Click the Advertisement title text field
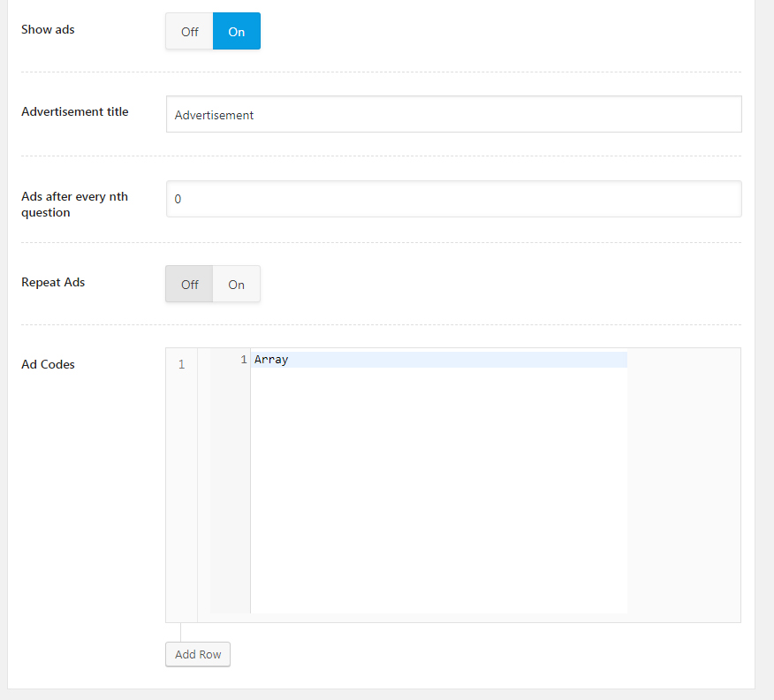Screen dimensions: 774x700 (x=453, y=114)
